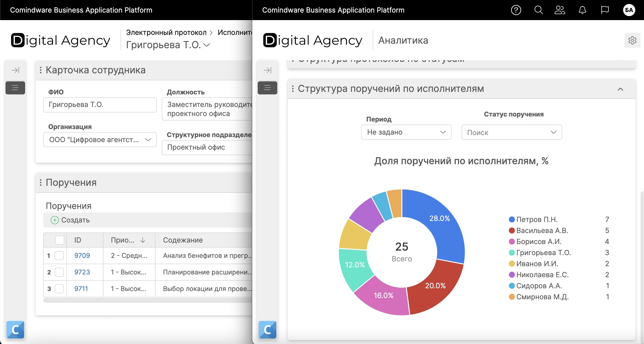The image size is (644, 344).
Task: Click the Исполнители breadcrumb item
Action: pyautogui.click(x=235, y=32)
